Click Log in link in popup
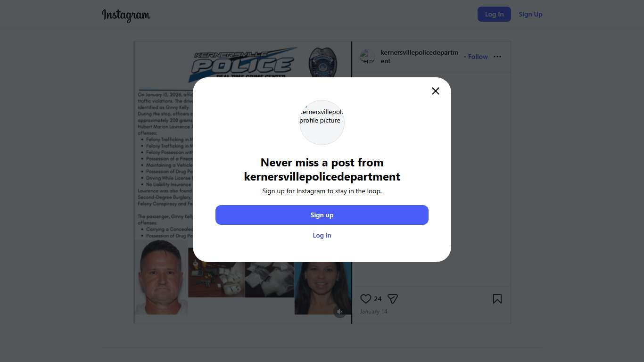This screenshot has width=644, height=362. (322, 235)
